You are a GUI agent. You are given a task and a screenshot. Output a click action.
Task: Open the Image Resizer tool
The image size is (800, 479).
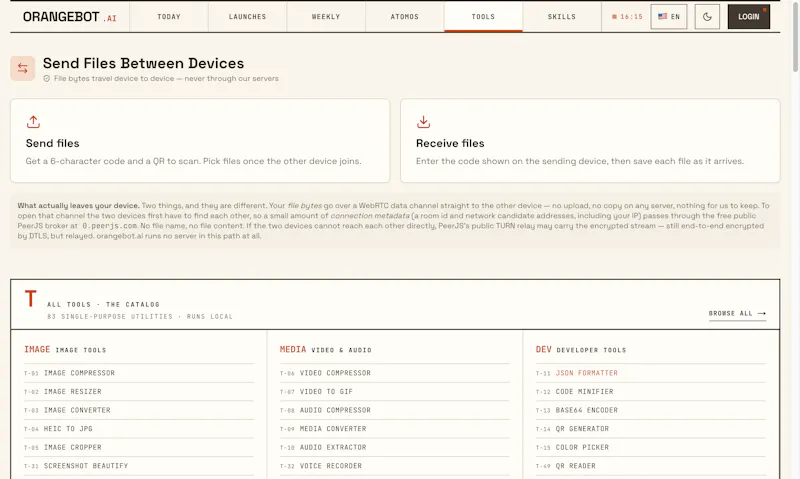click(139, 392)
